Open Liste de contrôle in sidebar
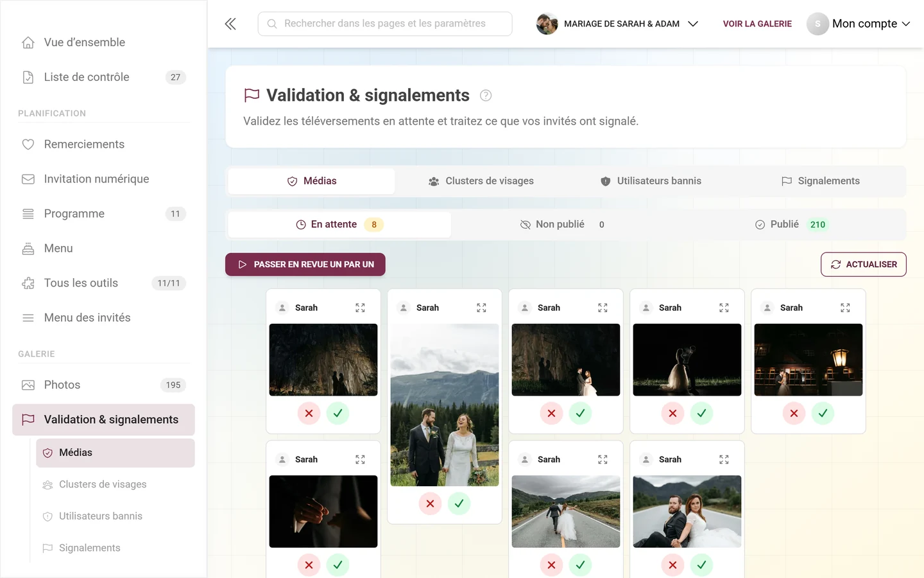Screen dimensions: 924x578 pos(103,77)
